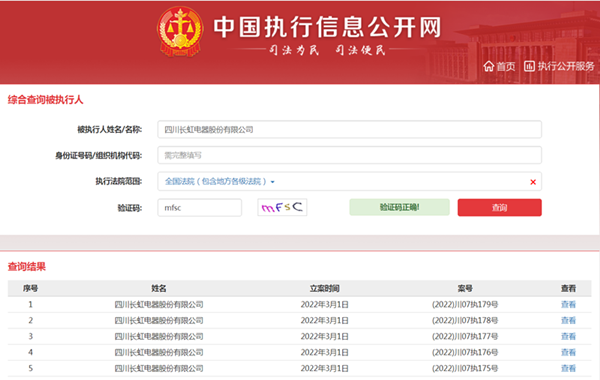Click case number (2022)川07执177号 cell
The image size is (600, 380).
tap(465, 336)
